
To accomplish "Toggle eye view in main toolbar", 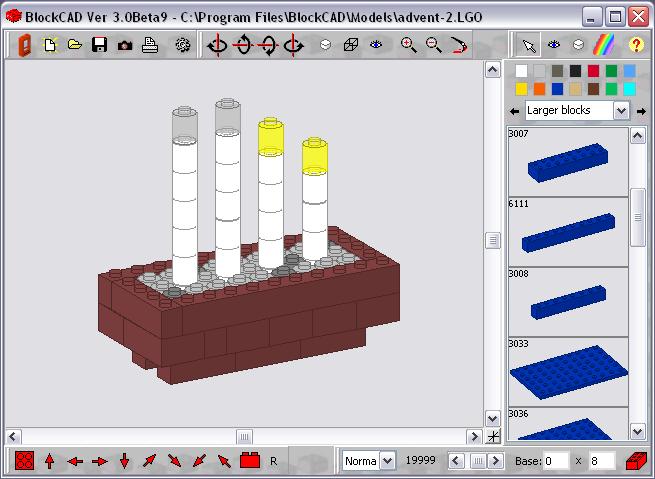I will 376,44.
